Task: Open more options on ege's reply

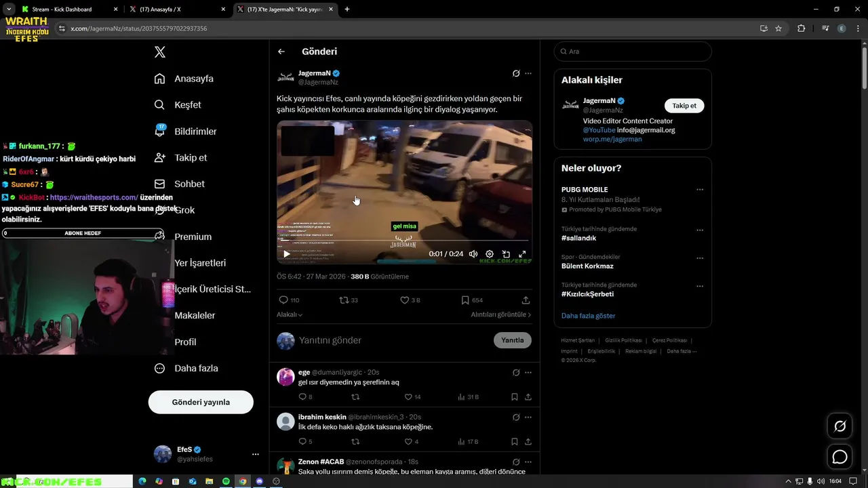Action: click(x=528, y=373)
